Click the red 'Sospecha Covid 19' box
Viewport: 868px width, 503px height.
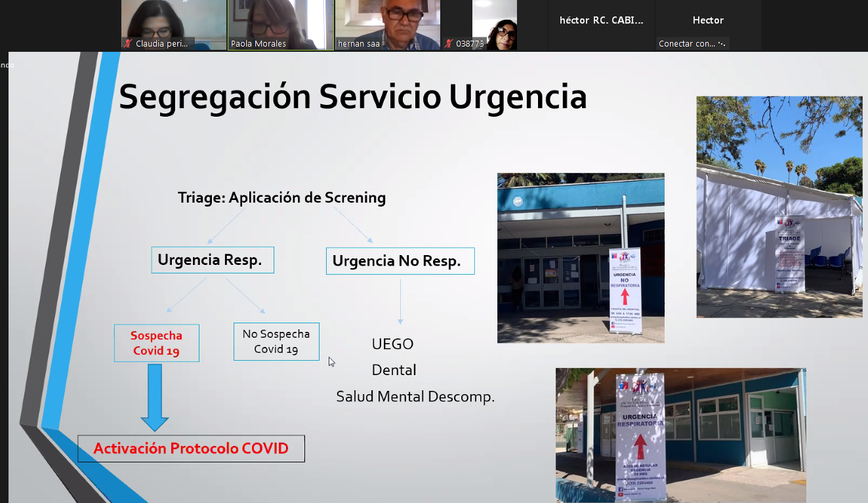coord(156,343)
